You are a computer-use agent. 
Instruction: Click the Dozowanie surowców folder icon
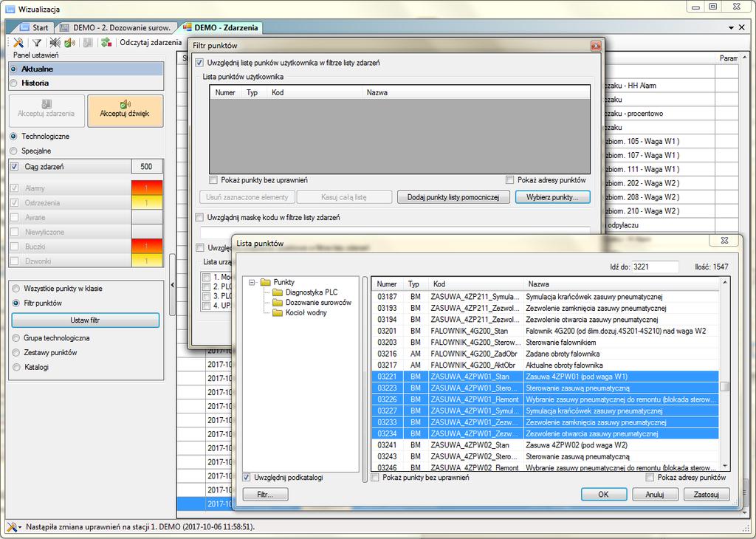(x=278, y=302)
